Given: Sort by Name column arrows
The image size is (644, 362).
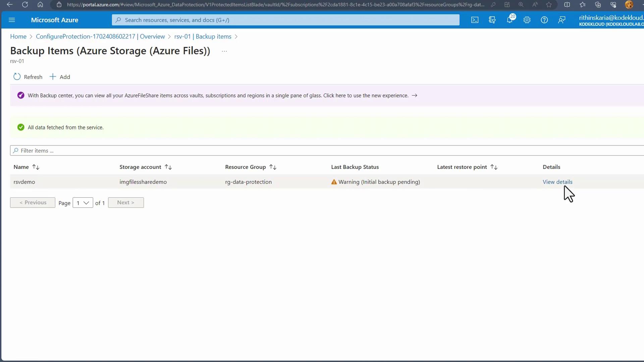Looking at the screenshot, I should pyautogui.click(x=36, y=167).
